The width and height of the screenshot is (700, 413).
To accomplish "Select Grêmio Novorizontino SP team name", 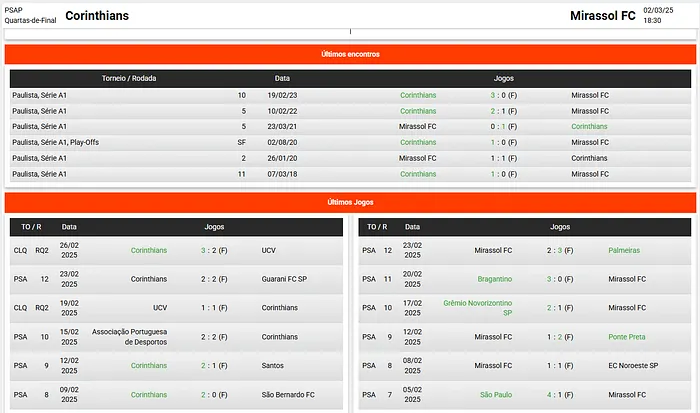I will pos(478,307).
